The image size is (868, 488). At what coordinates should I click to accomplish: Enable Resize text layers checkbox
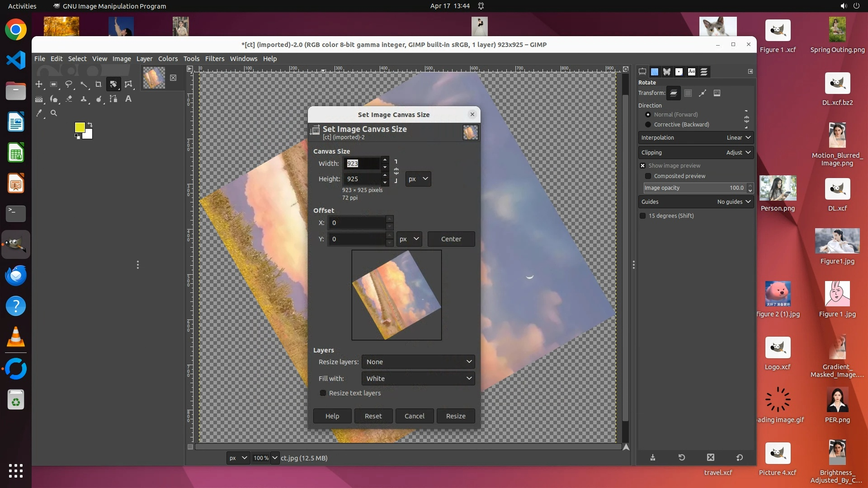point(323,393)
